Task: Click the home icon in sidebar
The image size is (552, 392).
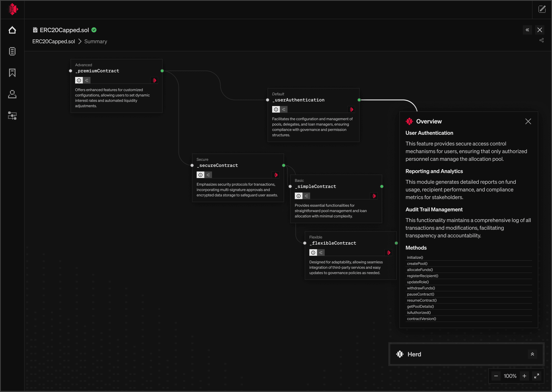Action: [x=12, y=30]
